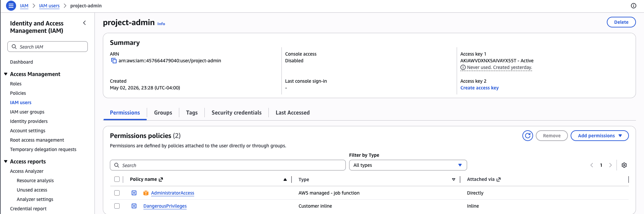Open Account settings in sidebar
The image size is (644, 214).
pos(27,131)
